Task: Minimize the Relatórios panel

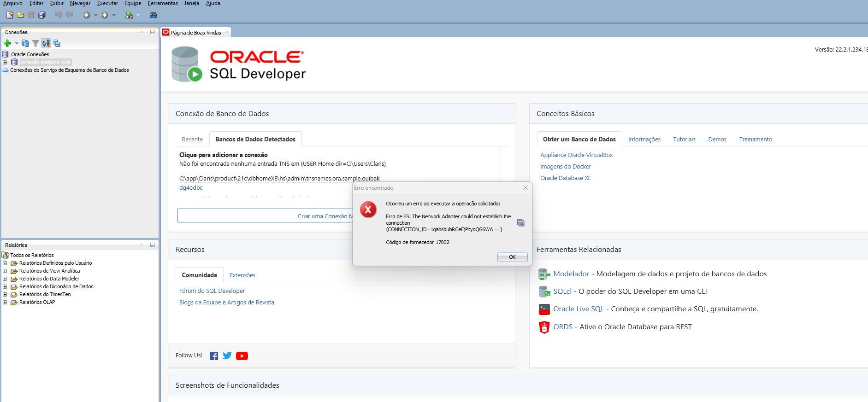Action: pyautogui.click(x=153, y=245)
